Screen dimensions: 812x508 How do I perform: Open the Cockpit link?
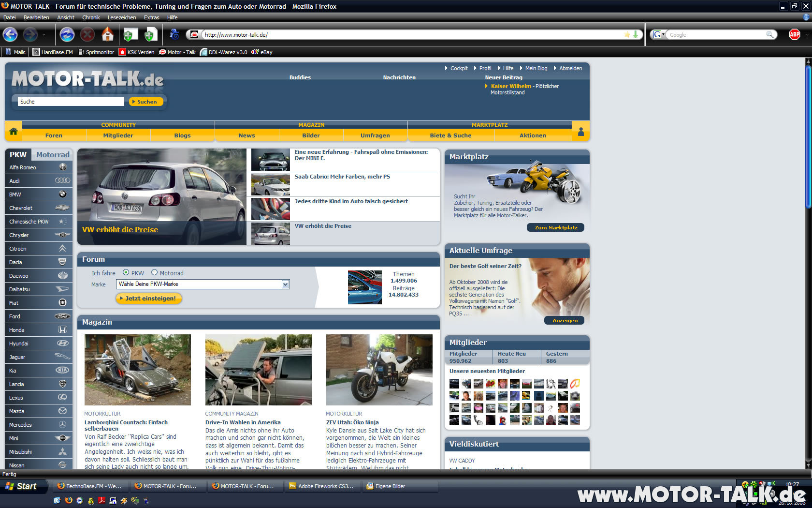pyautogui.click(x=459, y=68)
